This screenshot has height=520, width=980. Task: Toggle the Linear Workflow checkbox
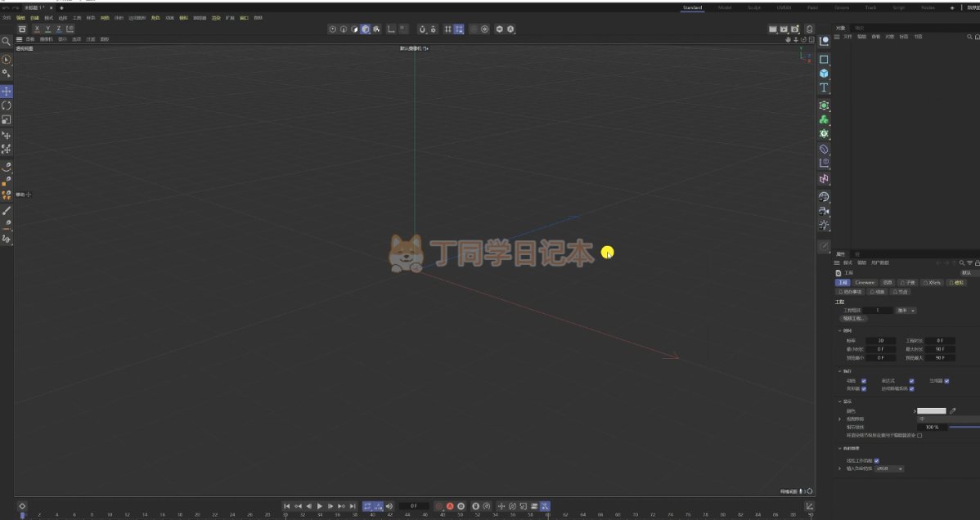(x=877, y=460)
